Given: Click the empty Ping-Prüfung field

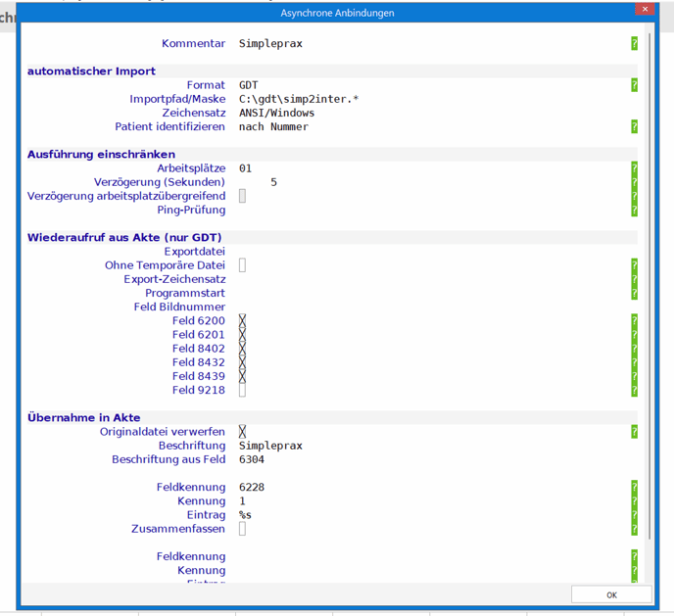Looking at the screenshot, I should (433, 210).
